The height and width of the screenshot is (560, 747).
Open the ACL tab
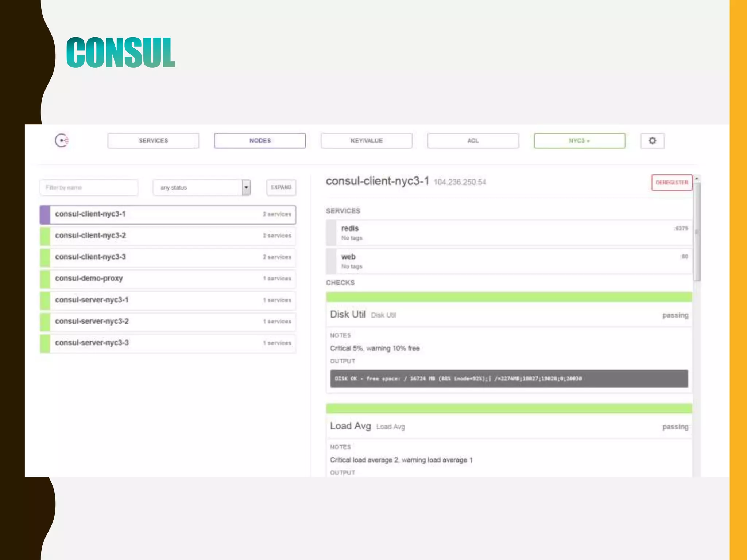tap(473, 141)
